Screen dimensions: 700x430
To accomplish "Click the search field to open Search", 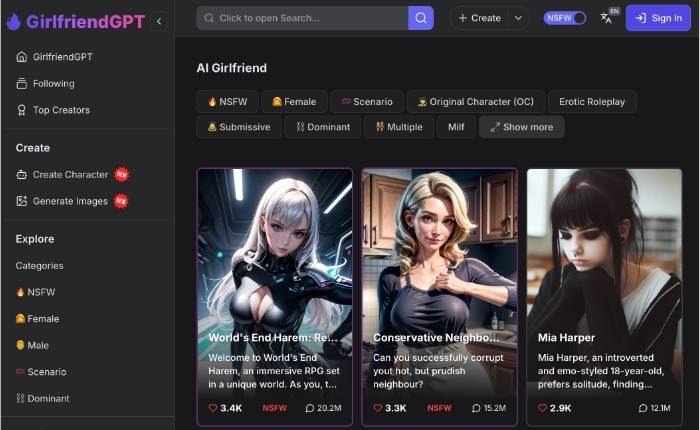I will tap(302, 18).
